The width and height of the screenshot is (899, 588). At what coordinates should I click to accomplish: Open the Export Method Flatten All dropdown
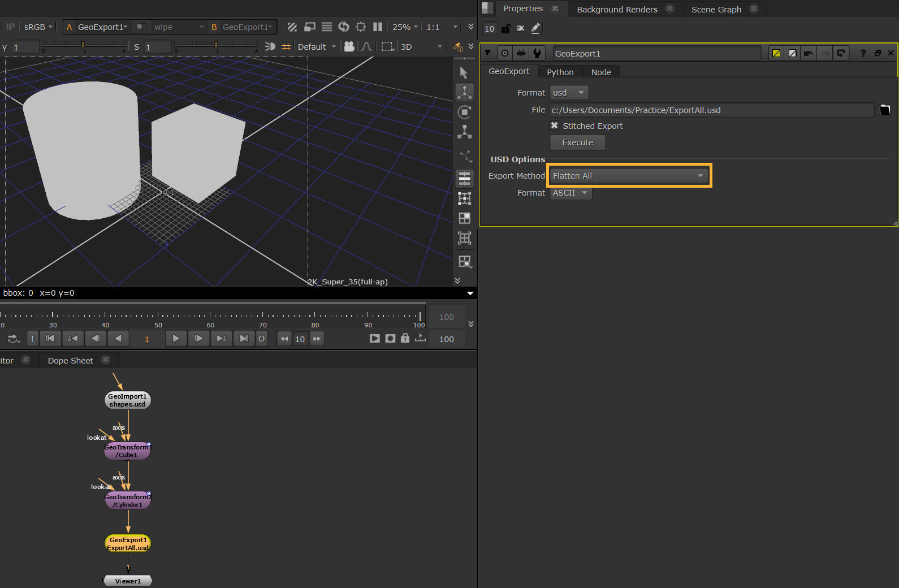tap(629, 176)
